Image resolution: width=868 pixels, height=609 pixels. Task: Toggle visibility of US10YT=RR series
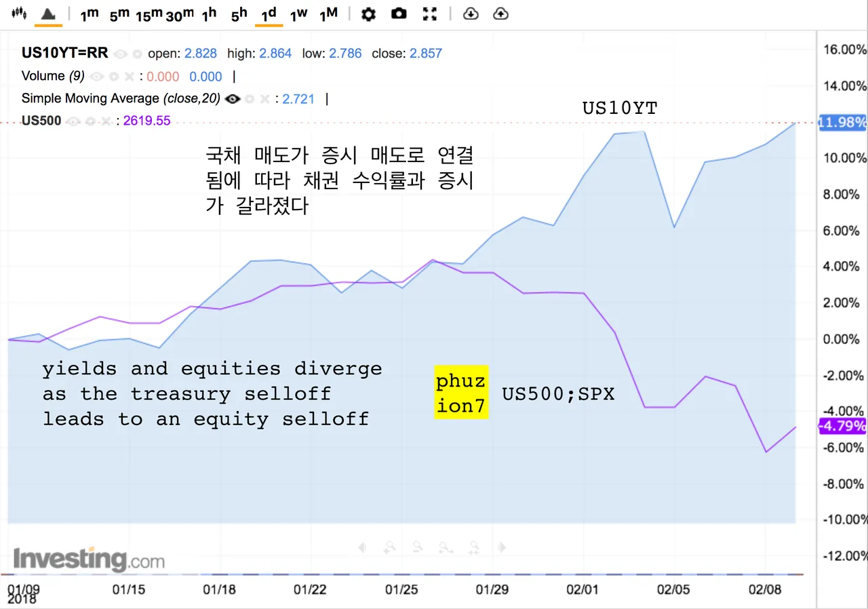coord(121,54)
